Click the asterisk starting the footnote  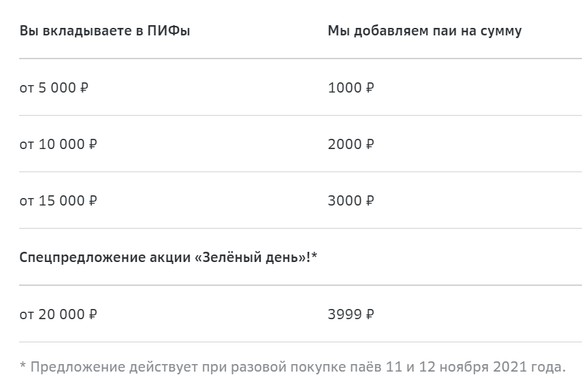coord(22,365)
